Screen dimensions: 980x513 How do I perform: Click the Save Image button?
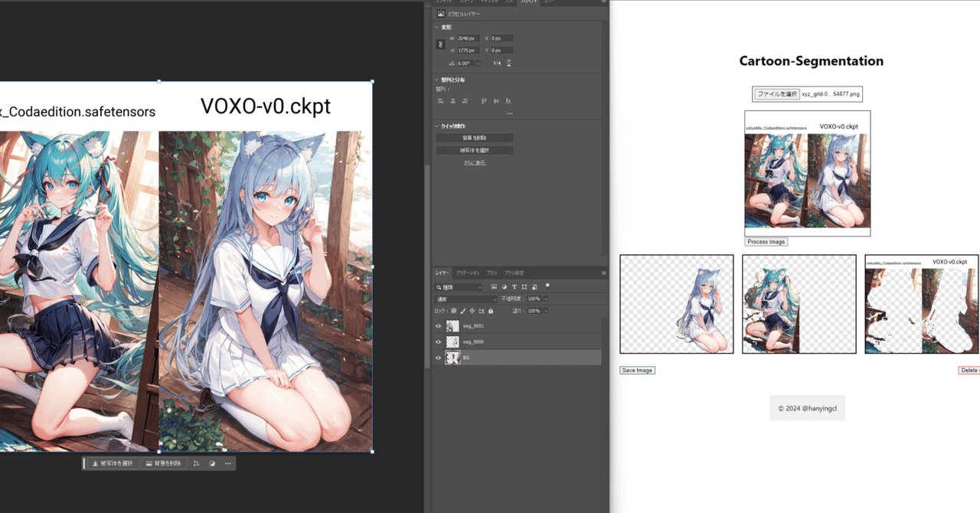(637, 370)
